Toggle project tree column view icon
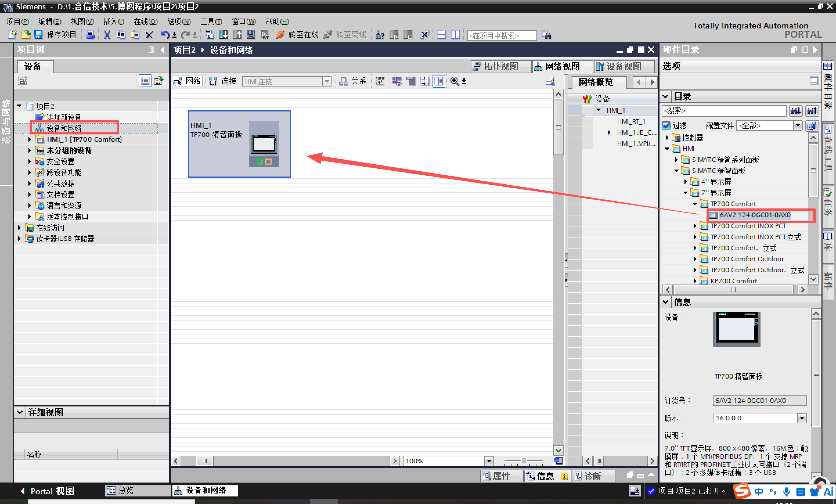This screenshot has width=836, height=504. coord(145,81)
